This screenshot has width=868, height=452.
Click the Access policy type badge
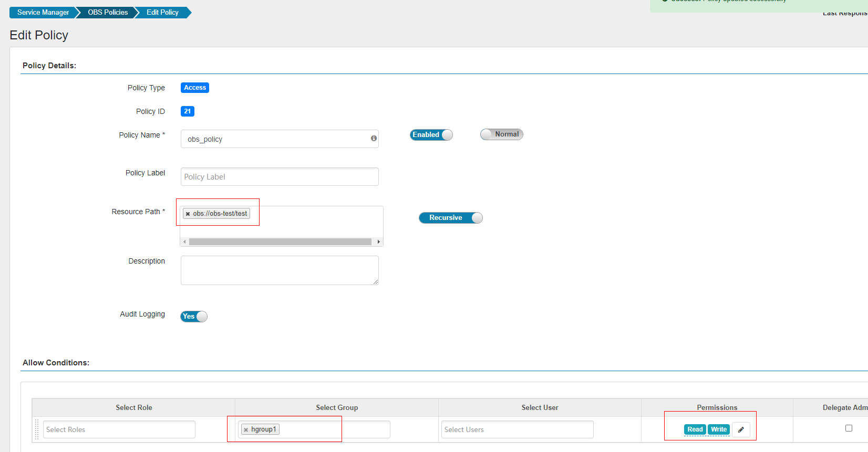pyautogui.click(x=195, y=88)
